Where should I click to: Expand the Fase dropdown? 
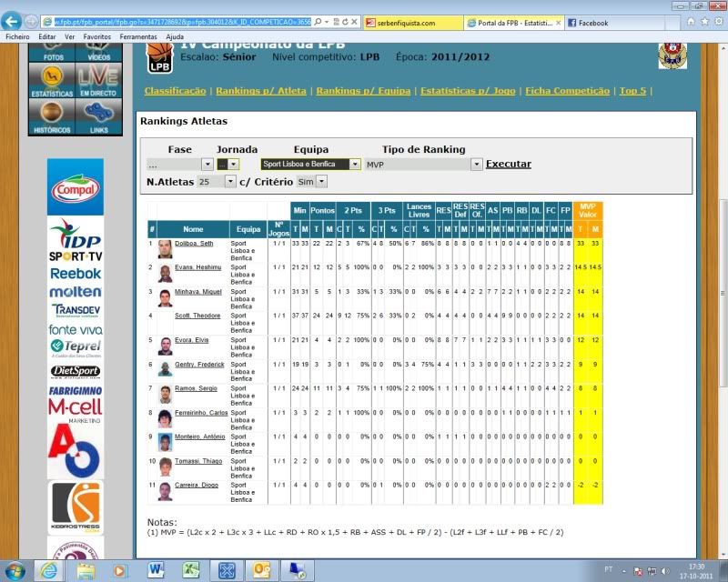coord(207,165)
